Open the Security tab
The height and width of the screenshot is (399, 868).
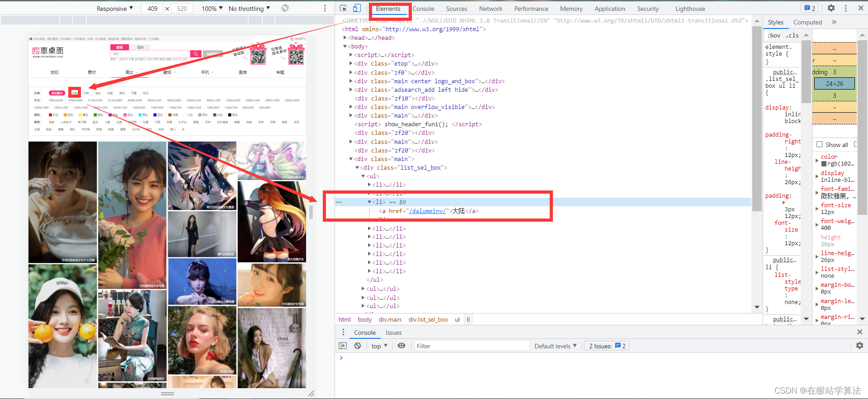click(648, 9)
